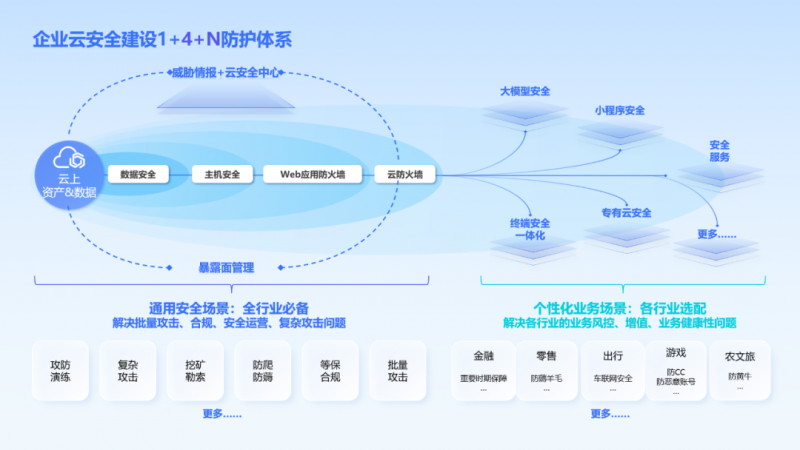Click the 威胁情报+云安全中心 trapezoid graphic

pos(226,95)
